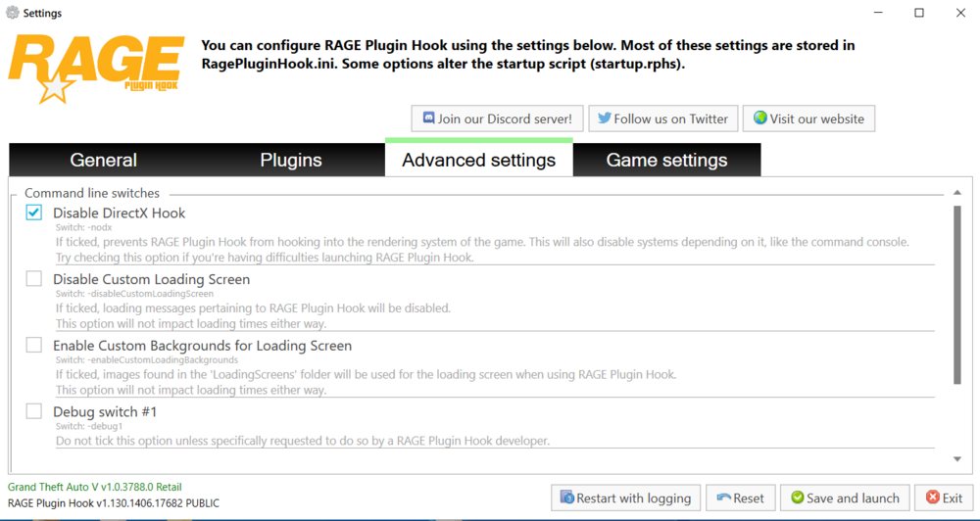Uncheck Disable DirectX Hook checkbox
The width and height of the screenshot is (980, 521).
click(x=33, y=213)
